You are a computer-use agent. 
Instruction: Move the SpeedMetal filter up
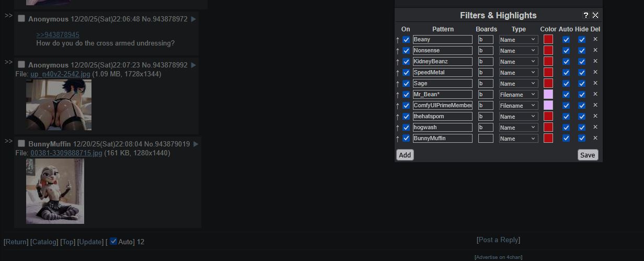398,73
